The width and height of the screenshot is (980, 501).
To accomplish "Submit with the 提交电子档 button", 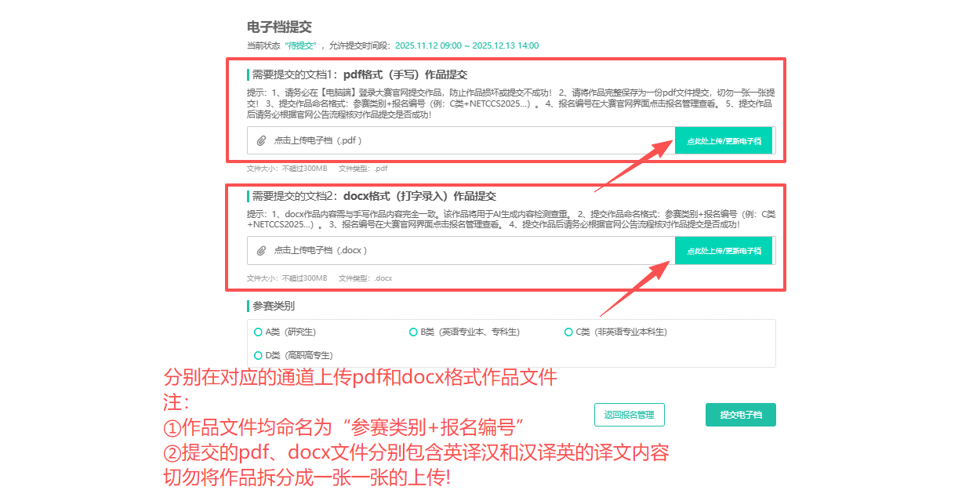I will click(x=740, y=415).
